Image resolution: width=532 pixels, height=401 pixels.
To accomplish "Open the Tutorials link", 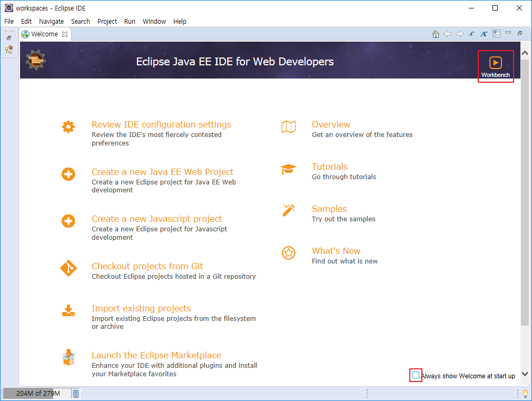I will pyautogui.click(x=329, y=167).
